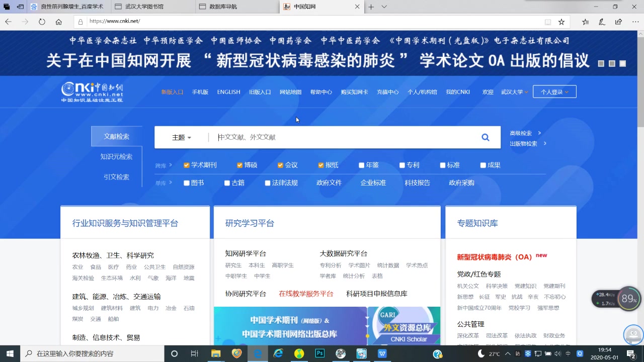Screen dimensions: 644x362
Task: Check the 法律法规 checkbox
Action: click(x=268, y=183)
